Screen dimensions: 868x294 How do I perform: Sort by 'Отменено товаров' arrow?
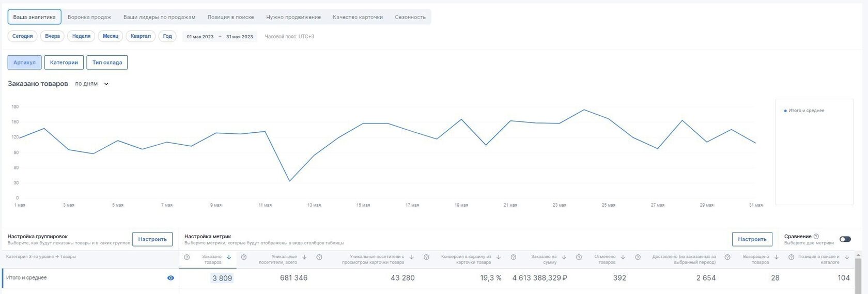coord(623,257)
